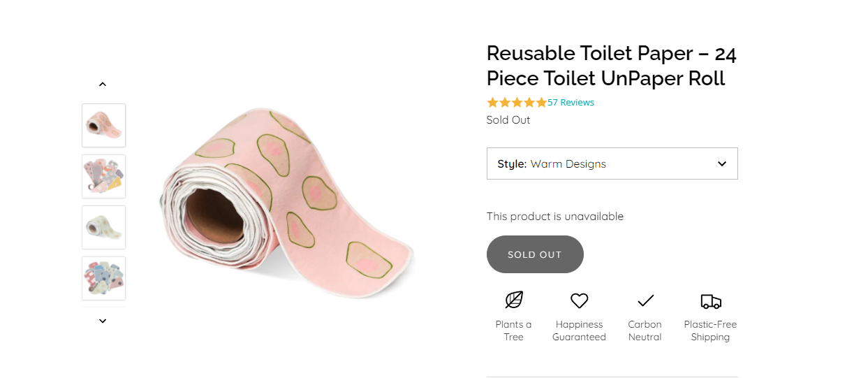Select the second assorted wipes thumbnail
This screenshot has width=868, height=378.
coord(104,177)
